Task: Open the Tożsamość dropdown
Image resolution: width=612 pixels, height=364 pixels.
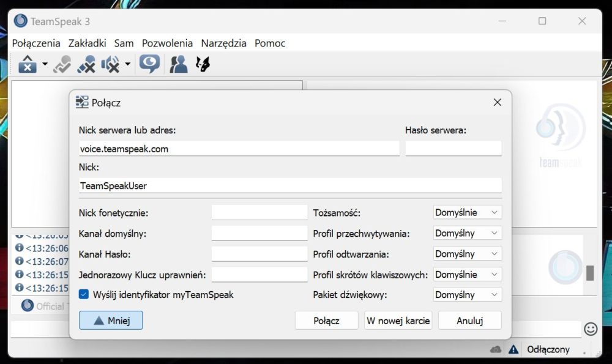Action: pyautogui.click(x=467, y=212)
